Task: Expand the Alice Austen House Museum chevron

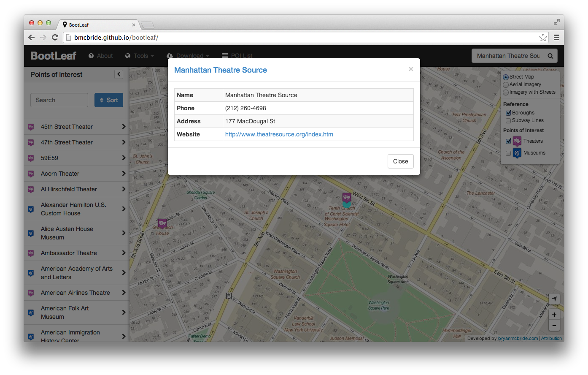Action: click(124, 233)
